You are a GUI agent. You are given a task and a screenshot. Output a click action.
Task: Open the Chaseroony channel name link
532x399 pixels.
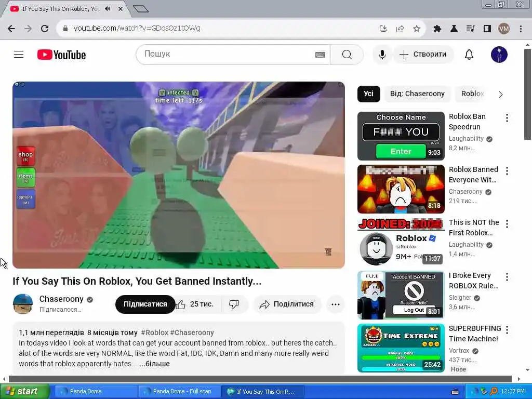point(61,299)
